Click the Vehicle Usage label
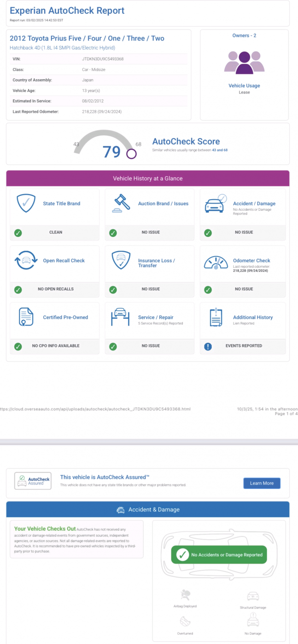 (244, 86)
